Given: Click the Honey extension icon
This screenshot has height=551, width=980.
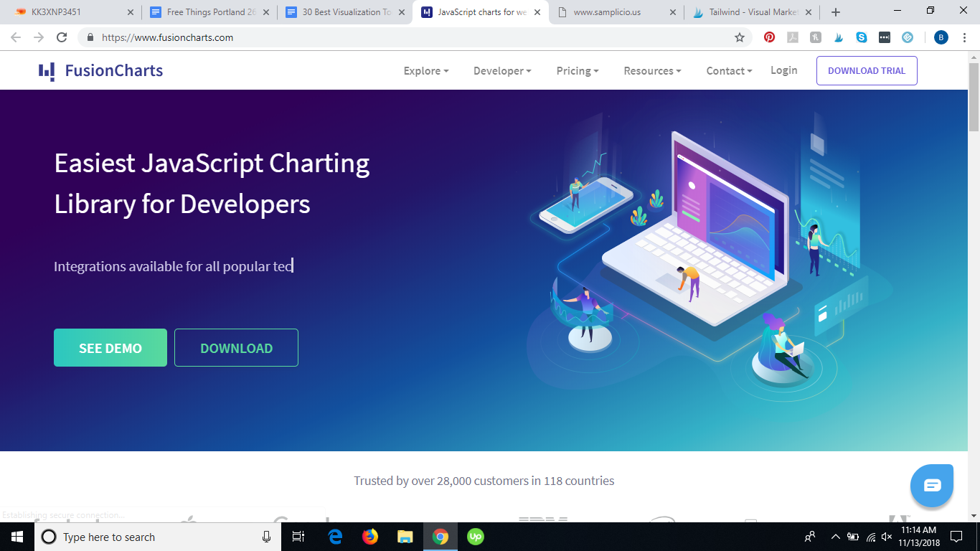Looking at the screenshot, I should (816, 37).
